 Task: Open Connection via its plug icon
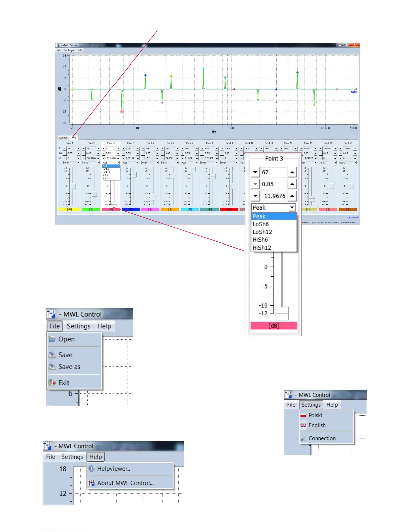tap(303, 438)
